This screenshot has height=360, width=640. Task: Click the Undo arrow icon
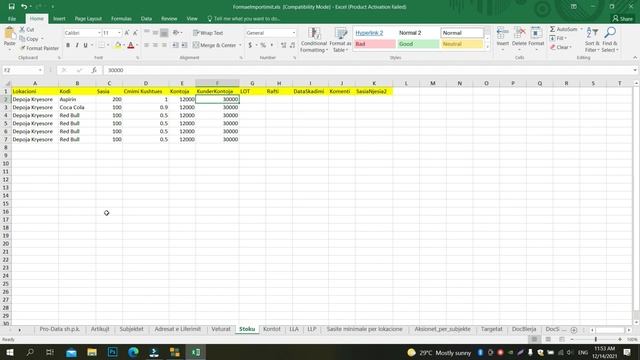24,7
